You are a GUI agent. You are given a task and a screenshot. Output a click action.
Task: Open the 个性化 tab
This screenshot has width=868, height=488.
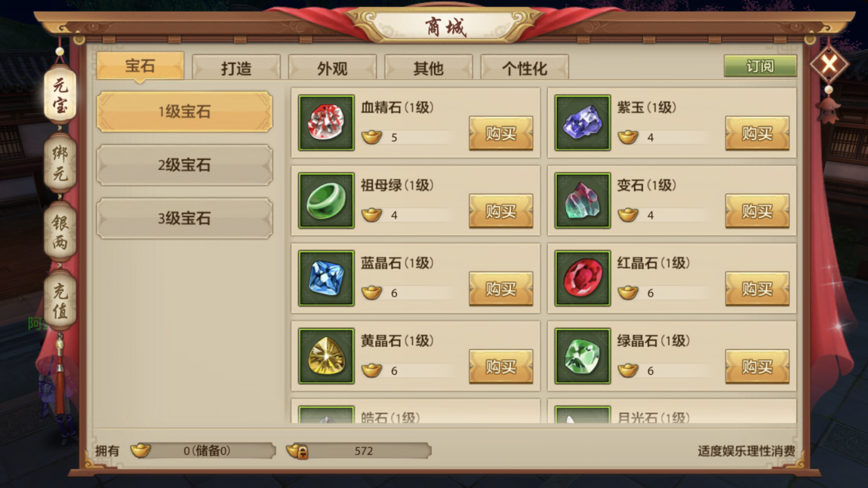tap(525, 68)
